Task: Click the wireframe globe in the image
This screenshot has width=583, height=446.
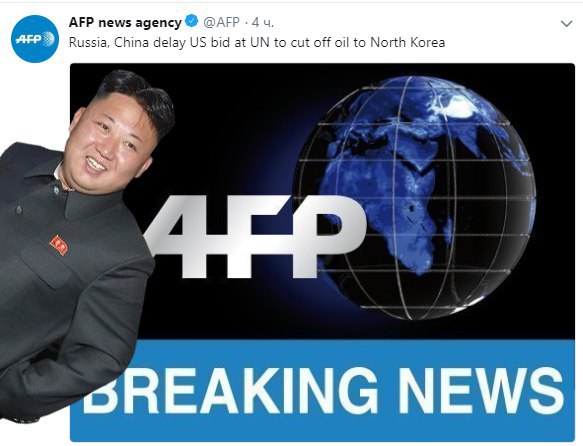Action: point(415,198)
